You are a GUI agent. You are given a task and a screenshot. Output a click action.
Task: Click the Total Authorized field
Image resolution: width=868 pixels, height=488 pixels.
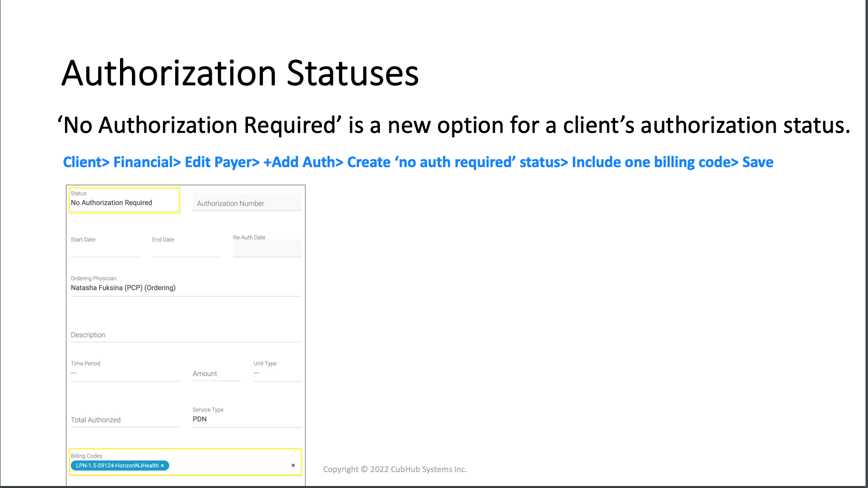pos(125,420)
